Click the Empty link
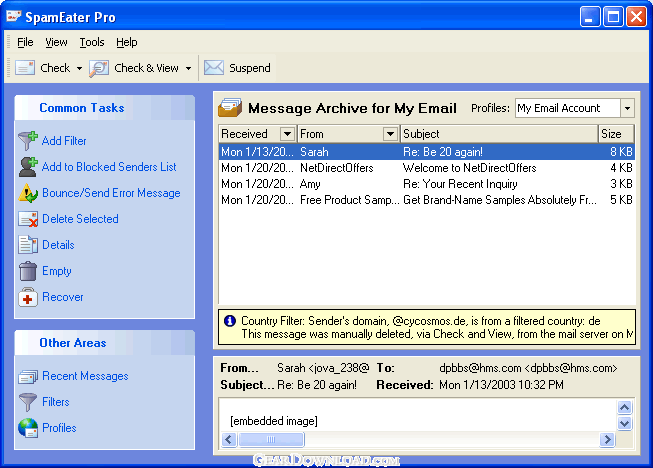 click(x=57, y=271)
